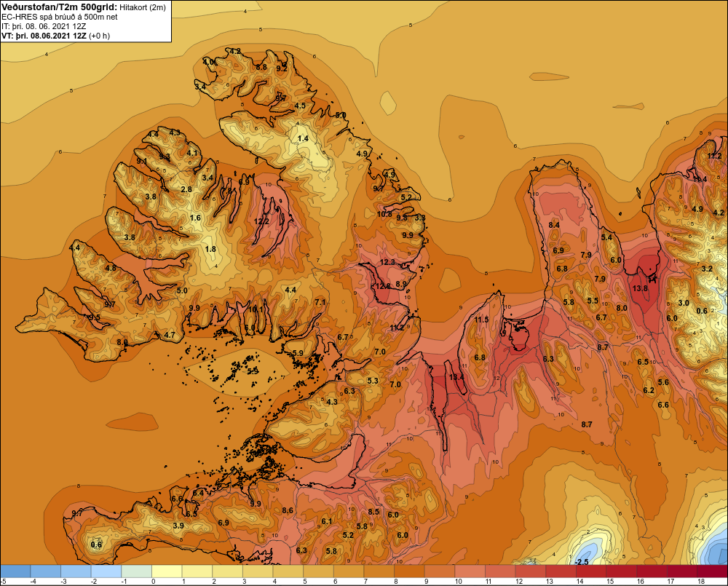
Task: Select the 'Hitakort (2m)' label
Action: coord(142,7)
